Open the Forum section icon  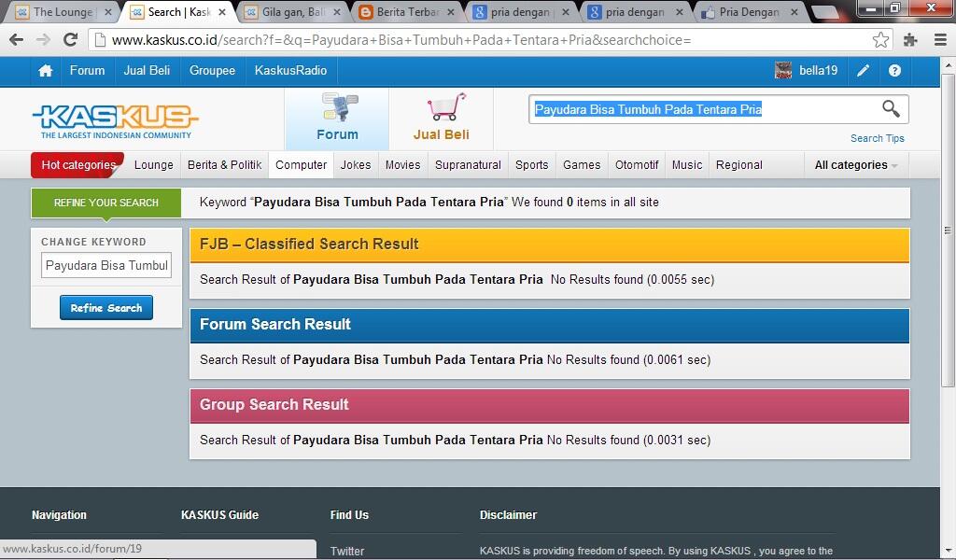[337, 119]
